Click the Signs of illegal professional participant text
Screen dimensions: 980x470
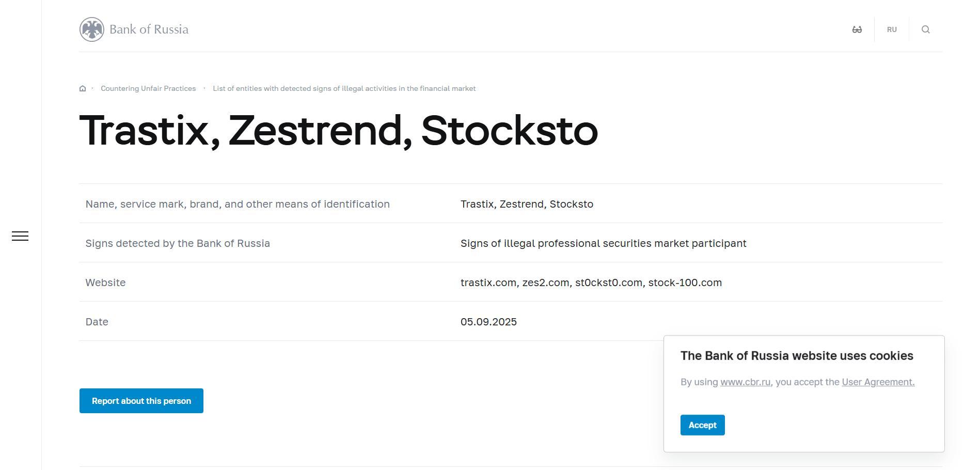[603, 243]
